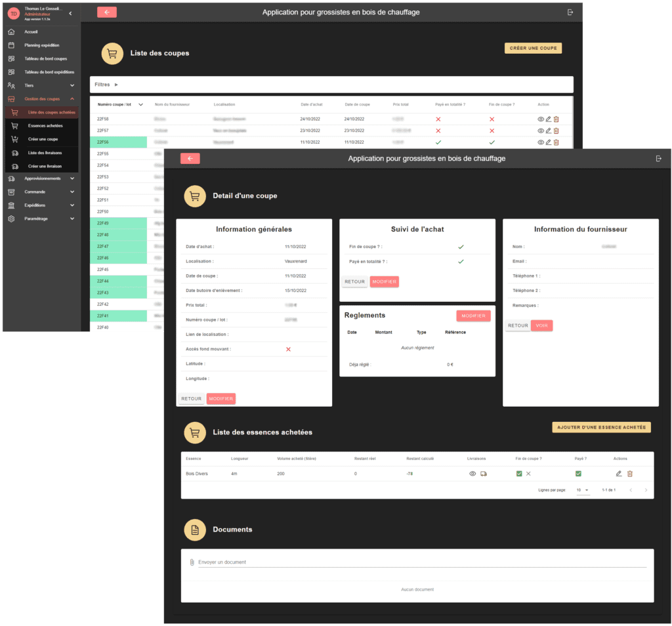Click the logout icon in top detail header
Viewport: 672px width, 626px height.
[658, 159]
